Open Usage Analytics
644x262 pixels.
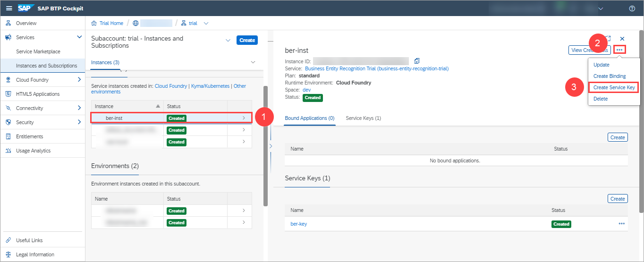click(x=33, y=151)
